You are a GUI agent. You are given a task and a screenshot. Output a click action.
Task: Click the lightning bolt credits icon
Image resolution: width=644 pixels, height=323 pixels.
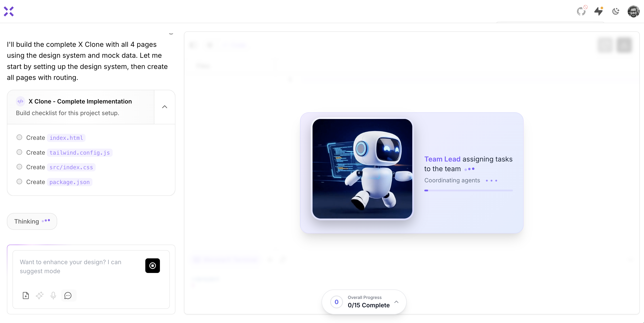pyautogui.click(x=598, y=11)
